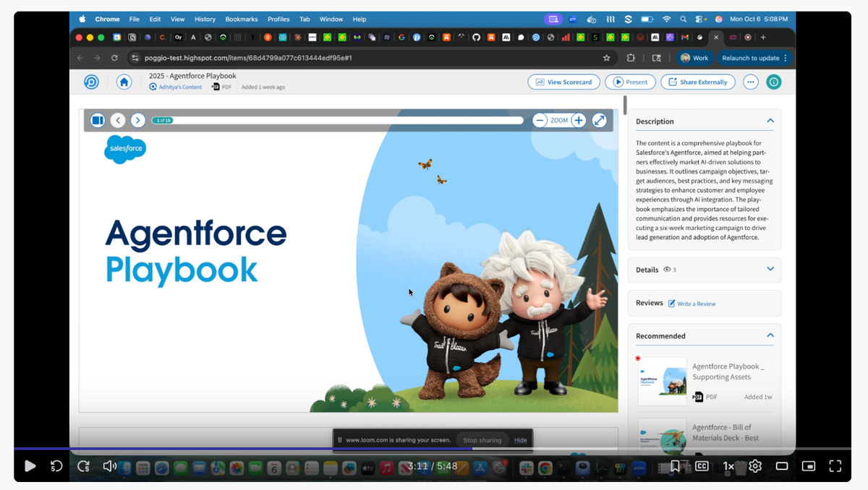Screen dimensions: 868x490
Task: Open Chrome extensions puzzle icon
Action: coord(631,58)
